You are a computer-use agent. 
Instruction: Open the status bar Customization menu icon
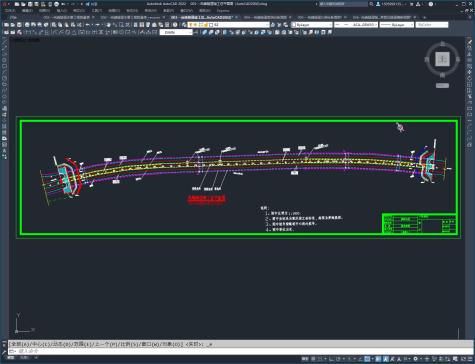[470, 359]
